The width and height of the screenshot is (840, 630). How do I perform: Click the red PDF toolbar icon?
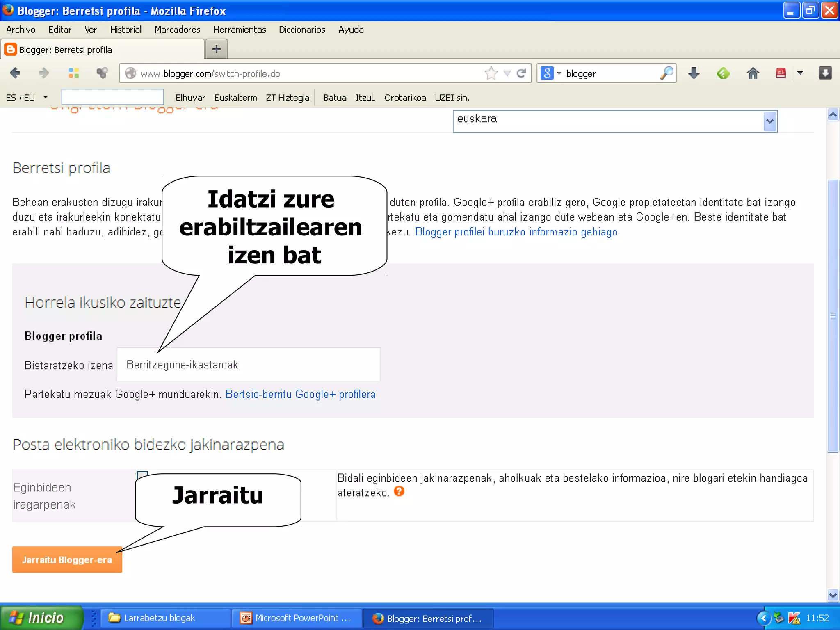click(781, 73)
